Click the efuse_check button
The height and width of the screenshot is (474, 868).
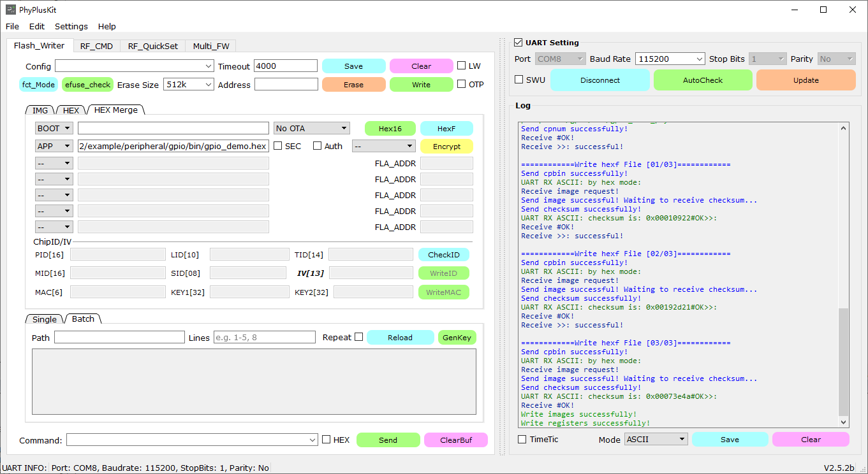pyautogui.click(x=87, y=85)
